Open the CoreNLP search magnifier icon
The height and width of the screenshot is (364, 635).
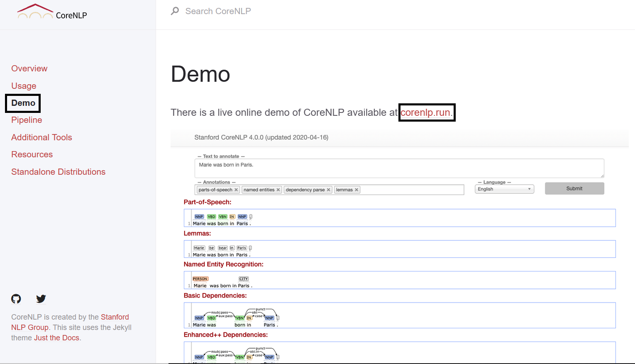(175, 11)
